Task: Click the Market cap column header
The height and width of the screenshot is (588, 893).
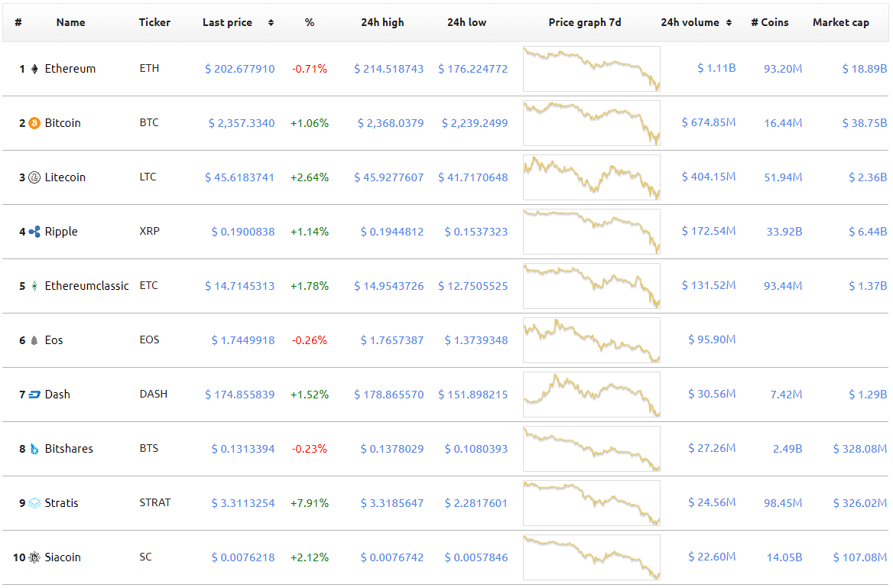Action: pos(840,23)
